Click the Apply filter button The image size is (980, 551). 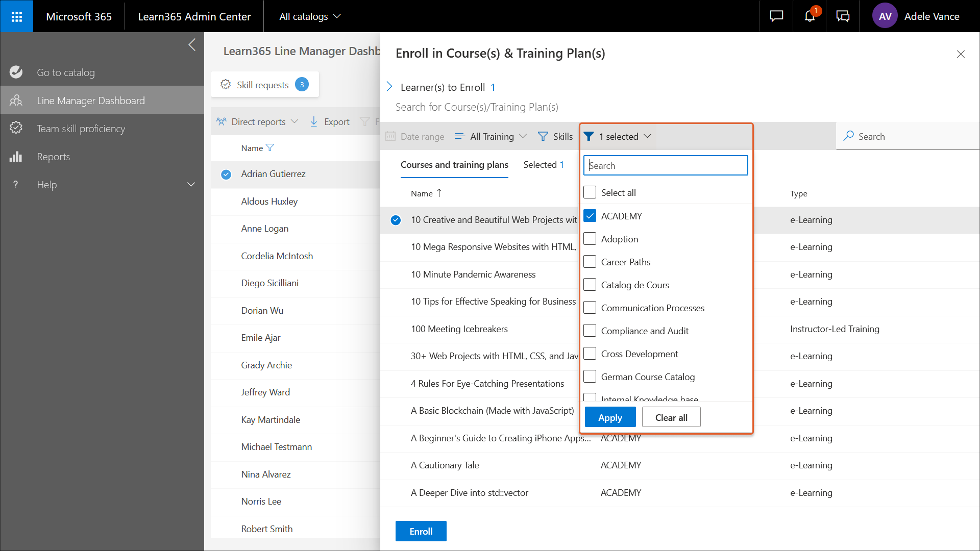(x=610, y=417)
